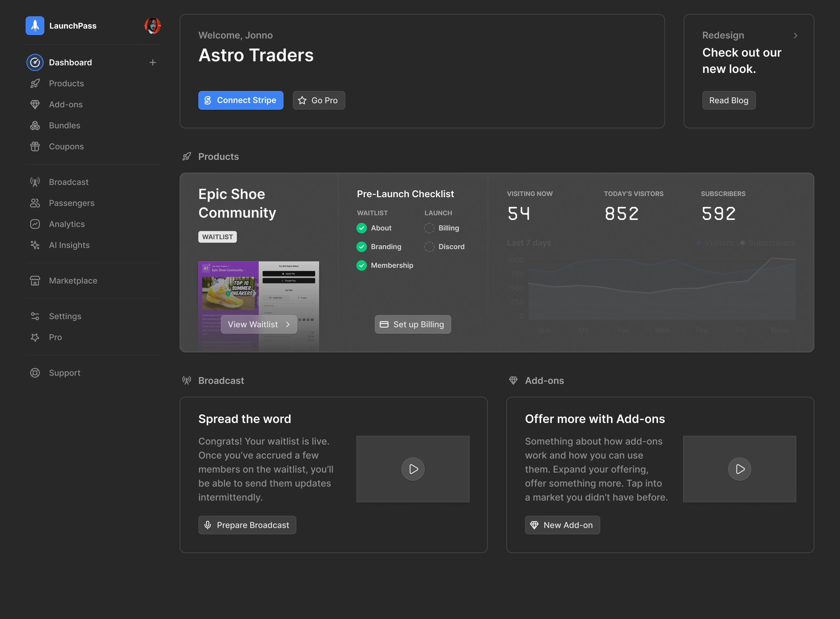Viewport: 840px width, 619px height.
Task: Toggle the Membership checklist checkmark
Action: 362,265
